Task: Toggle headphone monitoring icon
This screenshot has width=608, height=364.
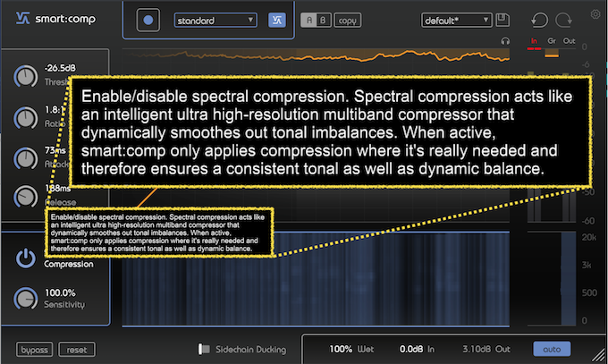Action: pos(505,41)
